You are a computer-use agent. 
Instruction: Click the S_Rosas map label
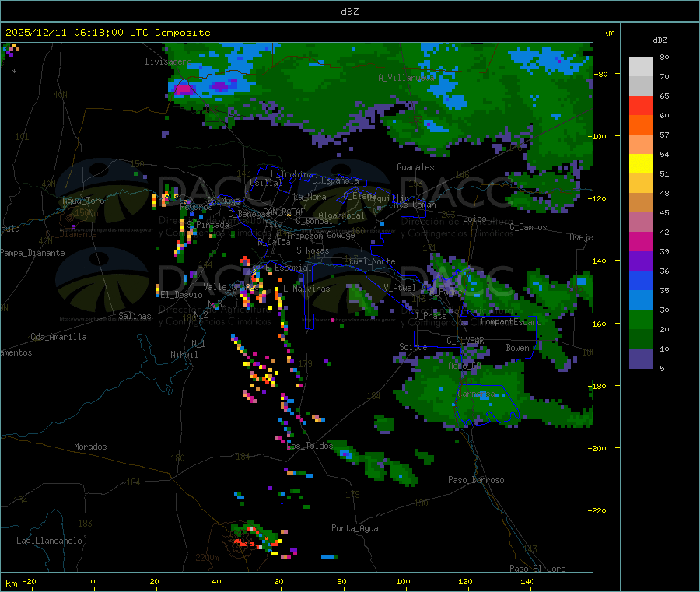click(313, 250)
